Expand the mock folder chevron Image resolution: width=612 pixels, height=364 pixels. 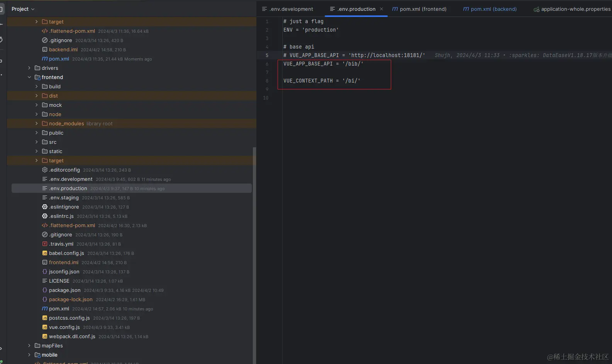pos(37,105)
